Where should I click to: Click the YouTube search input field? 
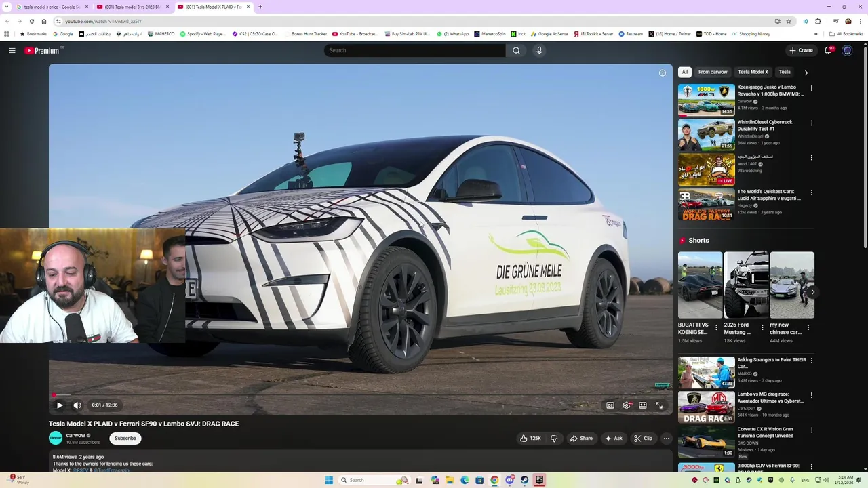point(414,50)
